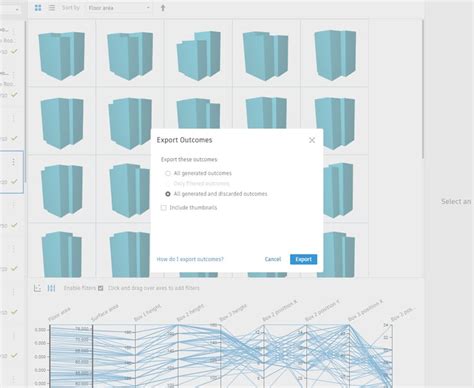
Task: Click the Export Outcomes dialog title
Action: (184, 140)
